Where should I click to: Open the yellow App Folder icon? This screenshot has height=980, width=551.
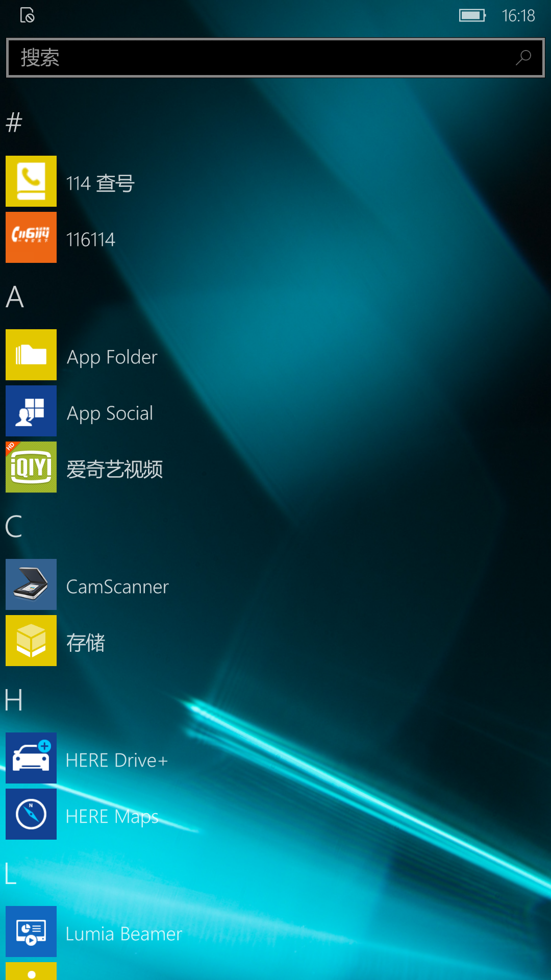31,355
